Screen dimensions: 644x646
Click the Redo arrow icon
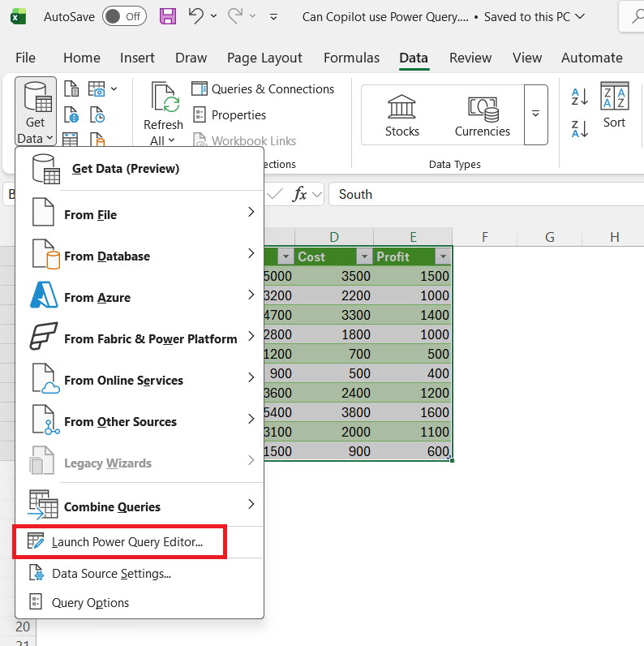(235, 16)
